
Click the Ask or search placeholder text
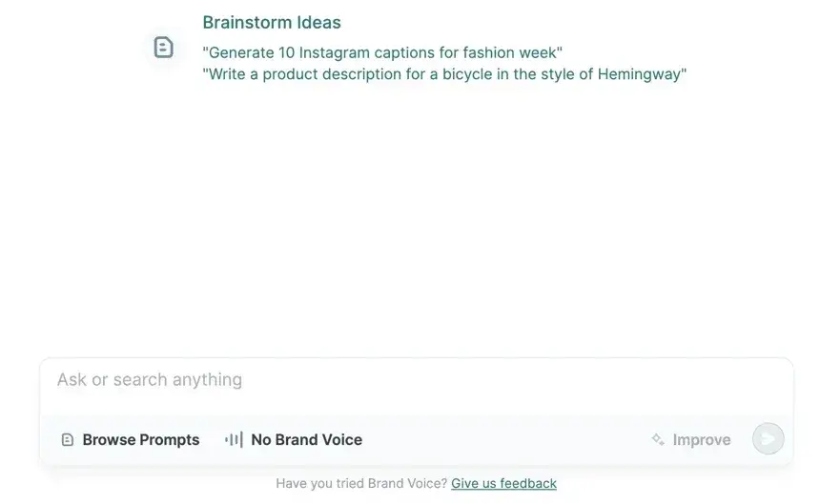(x=150, y=380)
